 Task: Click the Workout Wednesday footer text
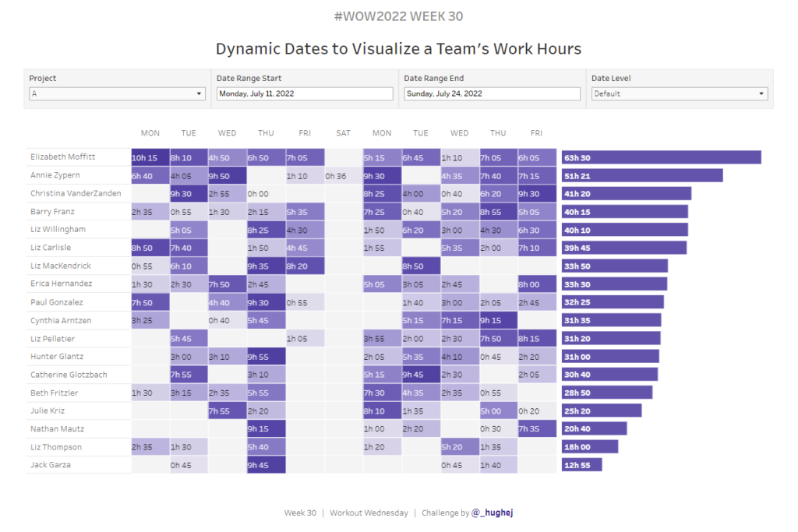pos(369,513)
